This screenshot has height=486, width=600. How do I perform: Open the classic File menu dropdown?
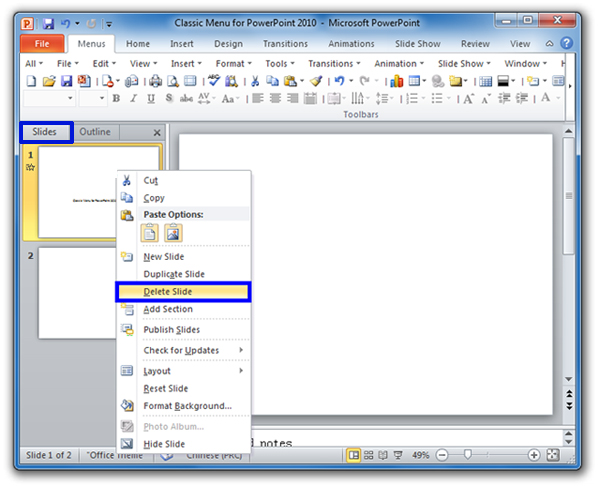click(68, 64)
